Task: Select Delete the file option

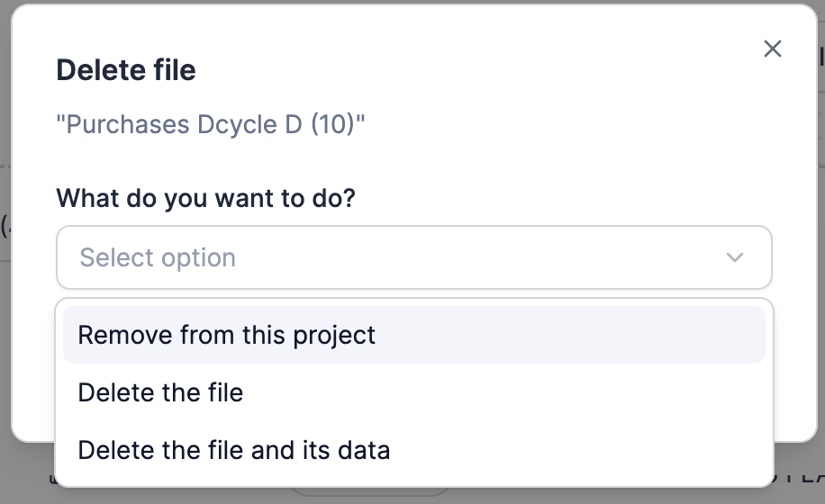Action: tap(414, 392)
